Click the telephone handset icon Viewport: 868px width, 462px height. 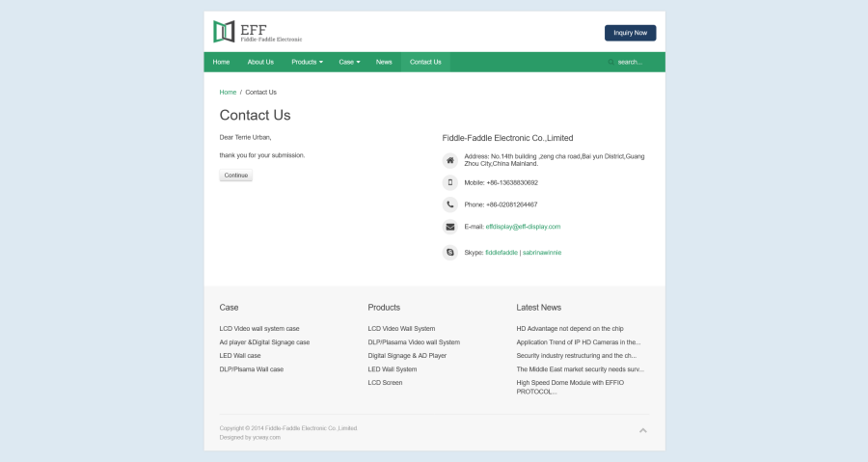click(449, 204)
